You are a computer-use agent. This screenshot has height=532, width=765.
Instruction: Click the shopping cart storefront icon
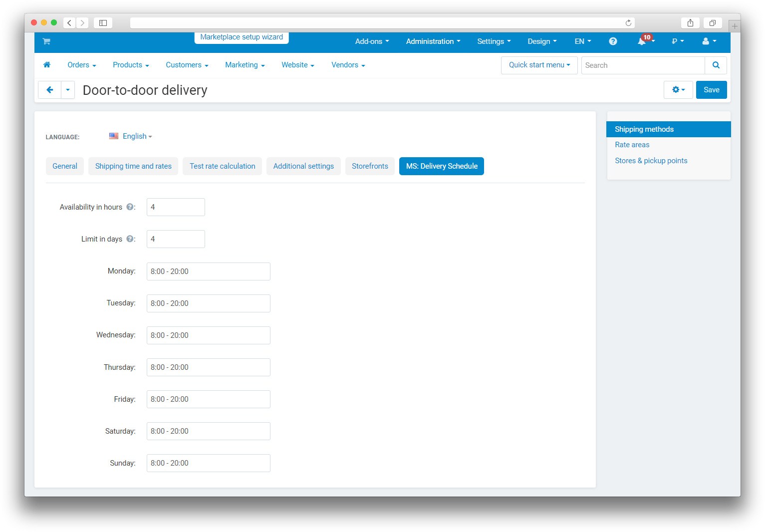46,41
